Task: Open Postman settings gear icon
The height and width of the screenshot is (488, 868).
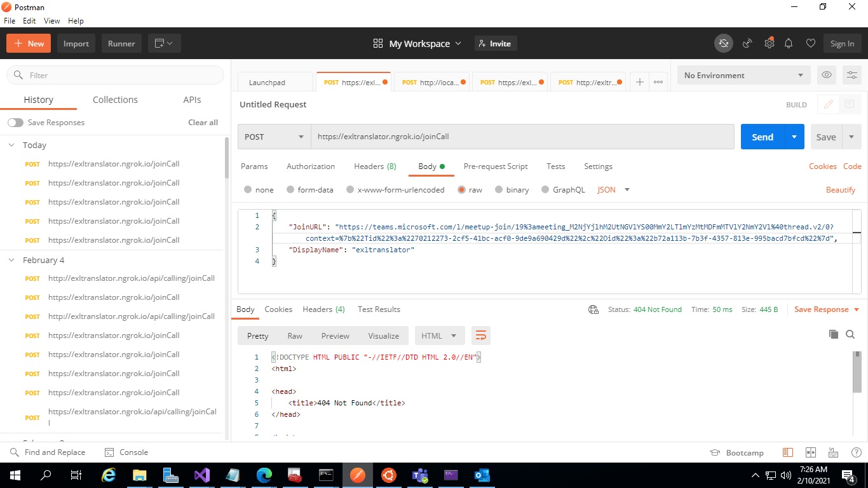Action: (769, 43)
